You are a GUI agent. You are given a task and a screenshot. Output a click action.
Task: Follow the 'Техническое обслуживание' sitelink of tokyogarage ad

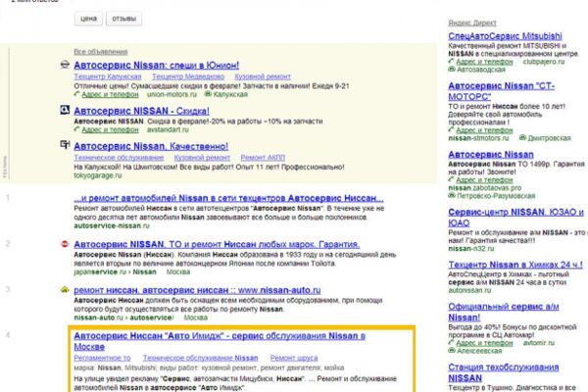[119, 158]
